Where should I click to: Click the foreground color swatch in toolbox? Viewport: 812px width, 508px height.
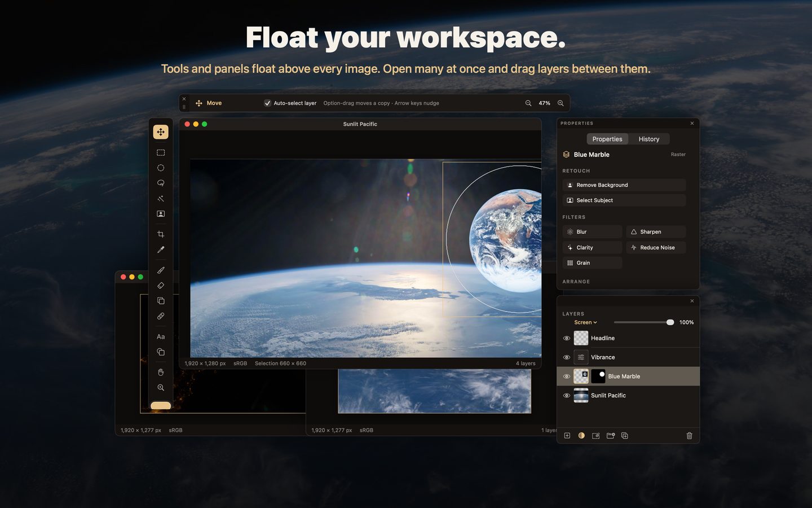click(161, 405)
